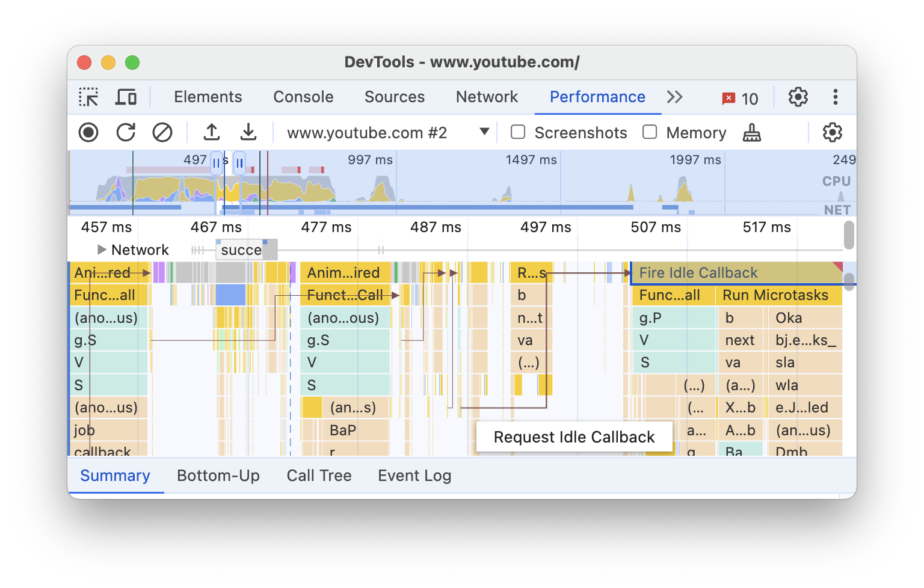Open capture settings with the gear icon
The image size is (924, 588).
[x=832, y=132]
